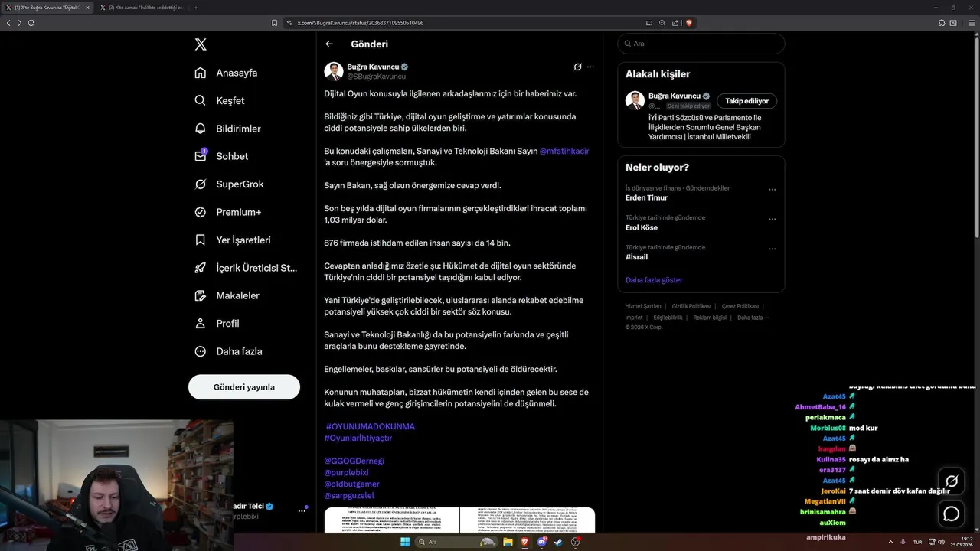Open left attached document image
This screenshot has height=551, width=980.
tap(391, 520)
